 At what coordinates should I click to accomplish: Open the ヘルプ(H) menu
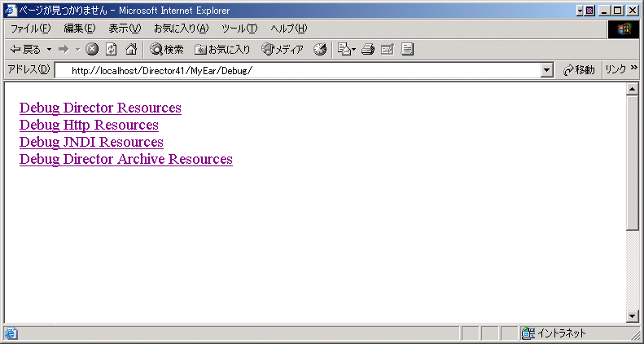(x=289, y=29)
